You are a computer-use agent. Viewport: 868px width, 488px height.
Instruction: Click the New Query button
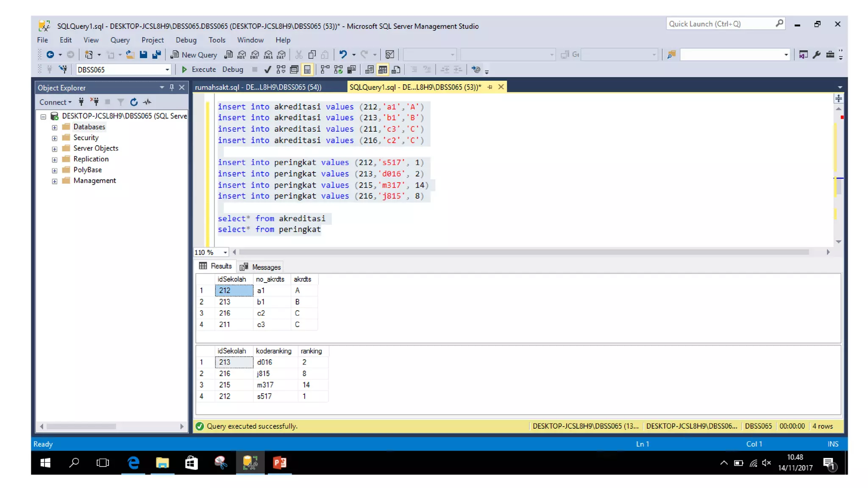click(x=194, y=55)
